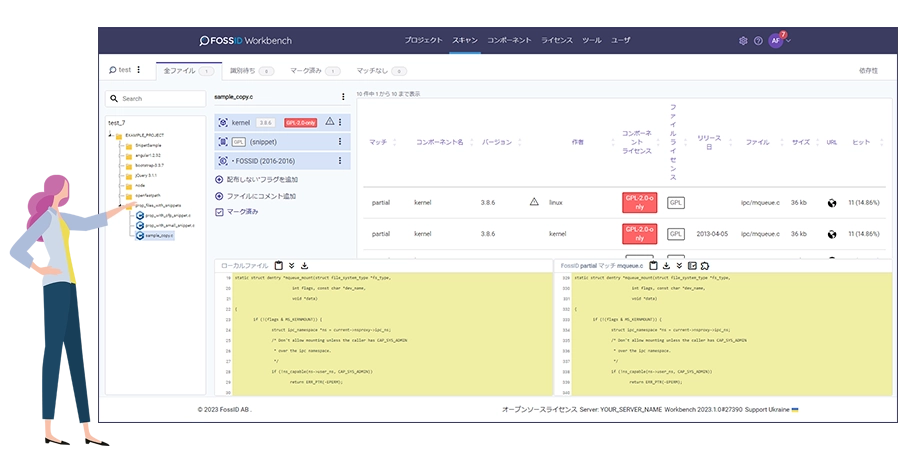Open the コンポーネント menu
This screenshot has height=450, width=920.
click(x=509, y=40)
